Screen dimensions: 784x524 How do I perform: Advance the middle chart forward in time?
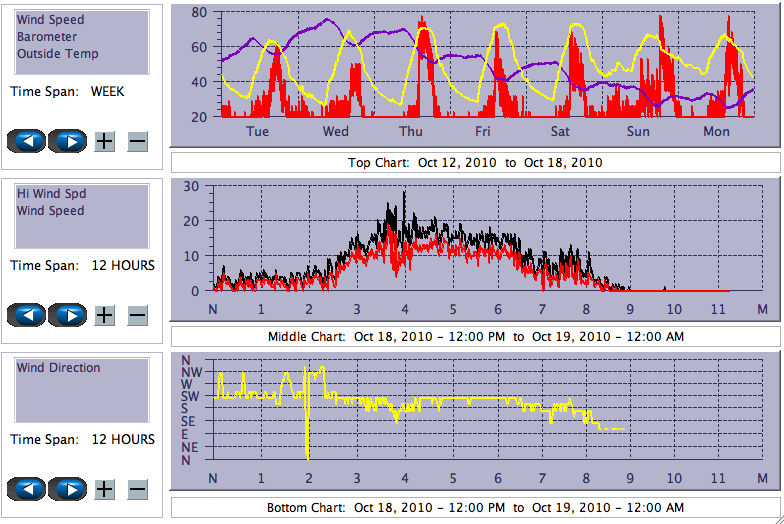click(x=68, y=316)
